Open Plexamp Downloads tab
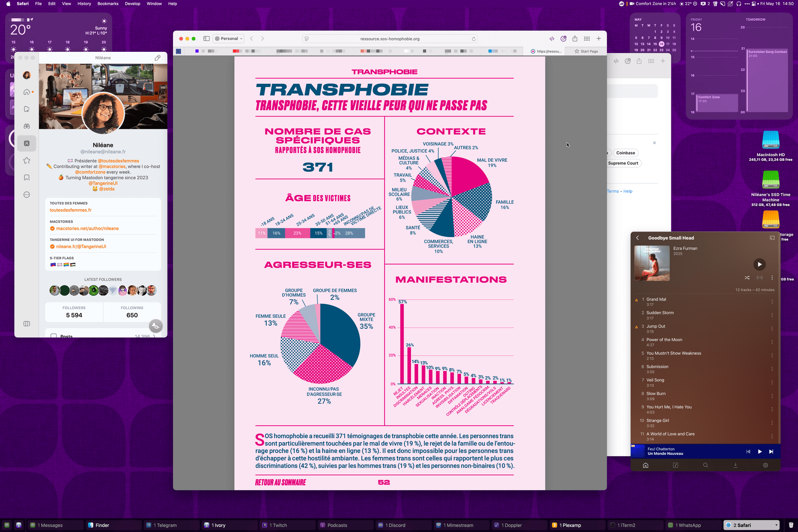The height and width of the screenshot is (532, 798). [735, 465]
